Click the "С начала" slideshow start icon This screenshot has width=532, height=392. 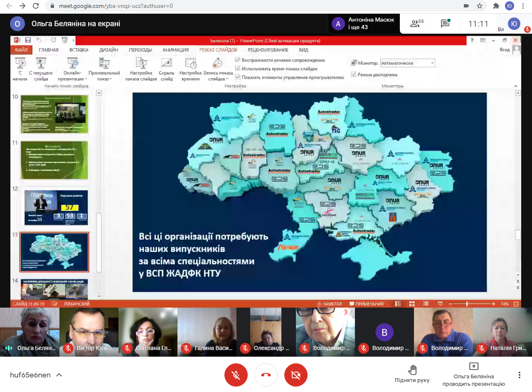[20, 69]
